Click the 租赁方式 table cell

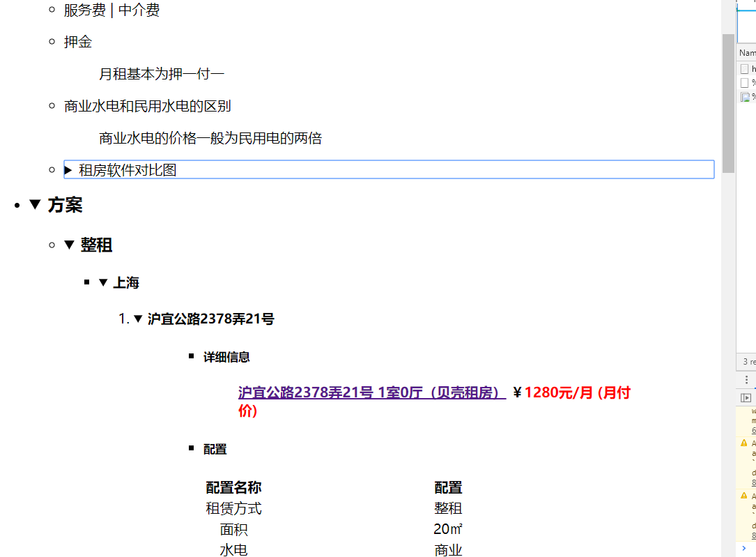click(233, 508)
